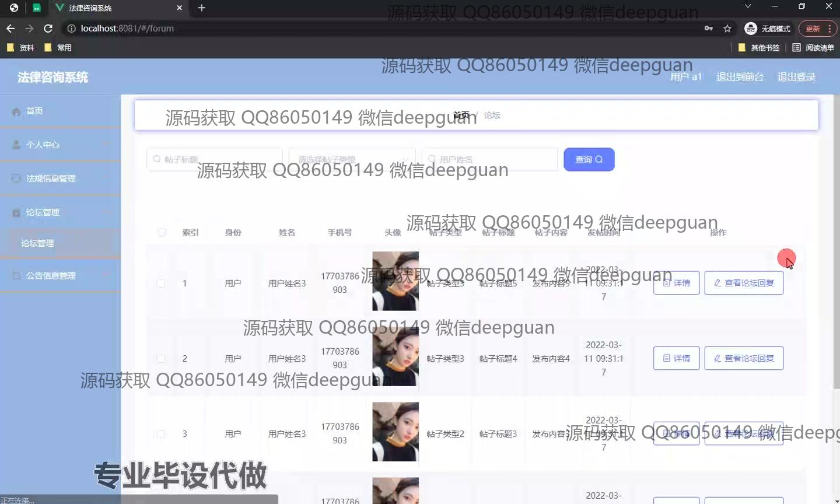Viewport: 840px width, 504px height.
Task: Click the 首页 home icon in sidebar
Action: [17, 111]
